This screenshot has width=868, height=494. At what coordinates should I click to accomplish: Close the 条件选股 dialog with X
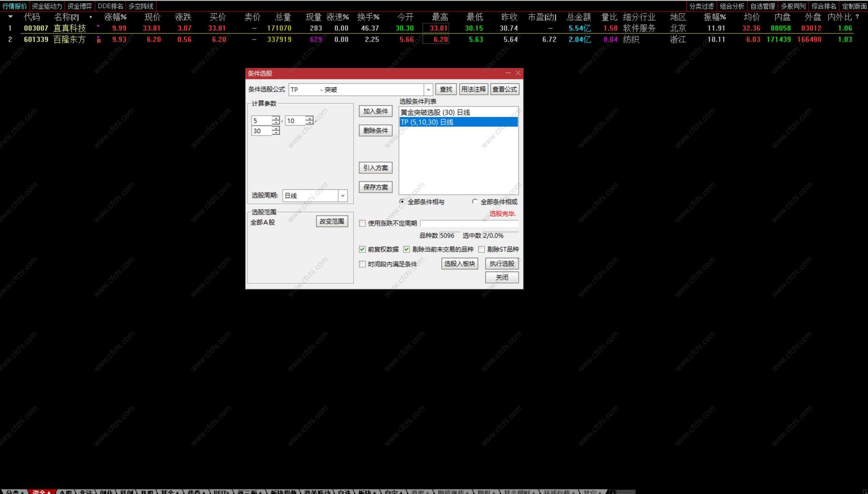(x=518, y=73)
